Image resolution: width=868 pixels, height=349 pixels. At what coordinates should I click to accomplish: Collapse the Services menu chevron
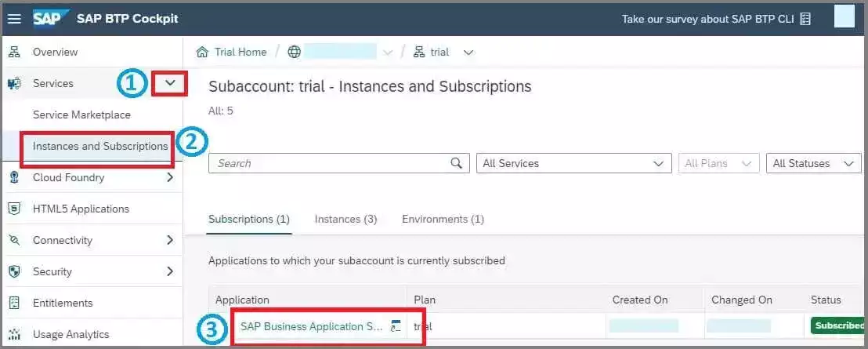coord(171,83)
